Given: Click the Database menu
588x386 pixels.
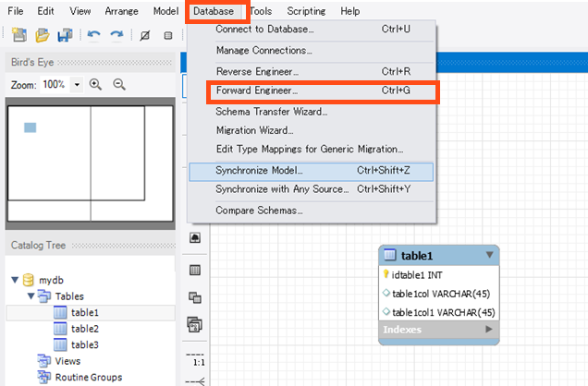Looking at the screenshot, I should click(214, 11).
